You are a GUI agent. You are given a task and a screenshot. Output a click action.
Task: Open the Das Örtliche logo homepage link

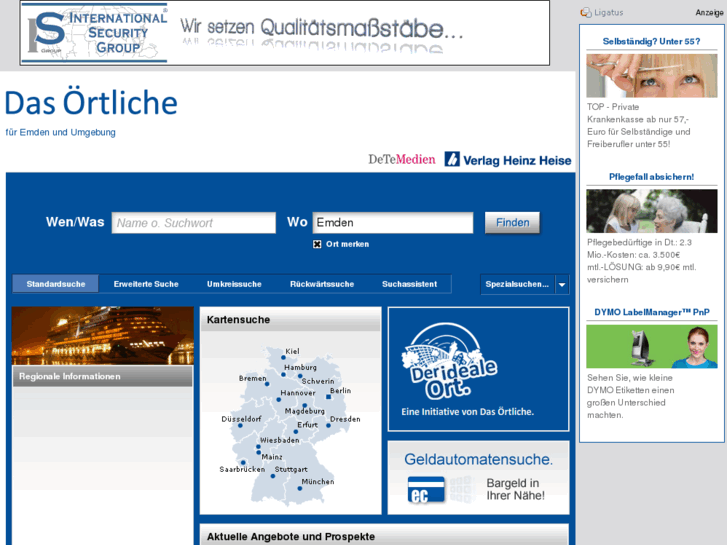click(x=91, y=103)
